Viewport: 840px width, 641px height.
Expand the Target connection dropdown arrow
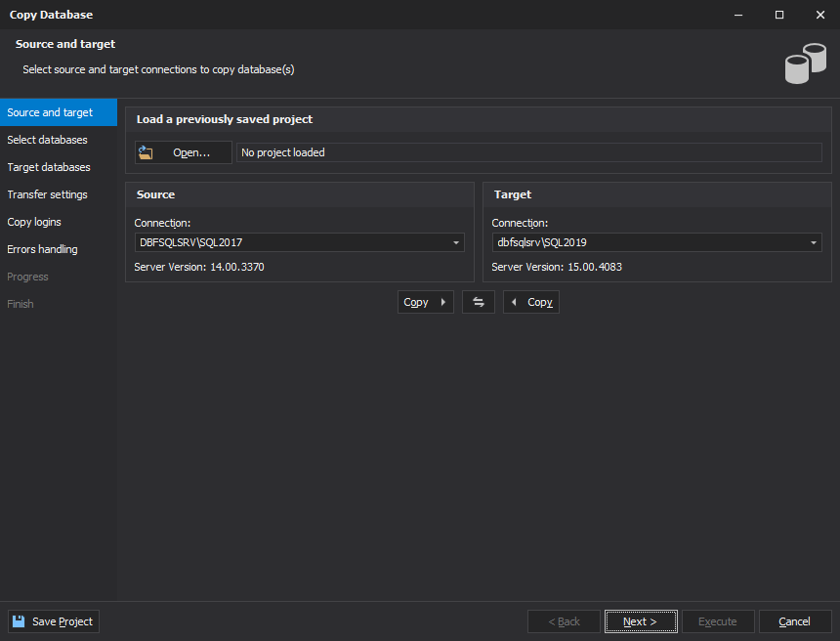point(814,242)
